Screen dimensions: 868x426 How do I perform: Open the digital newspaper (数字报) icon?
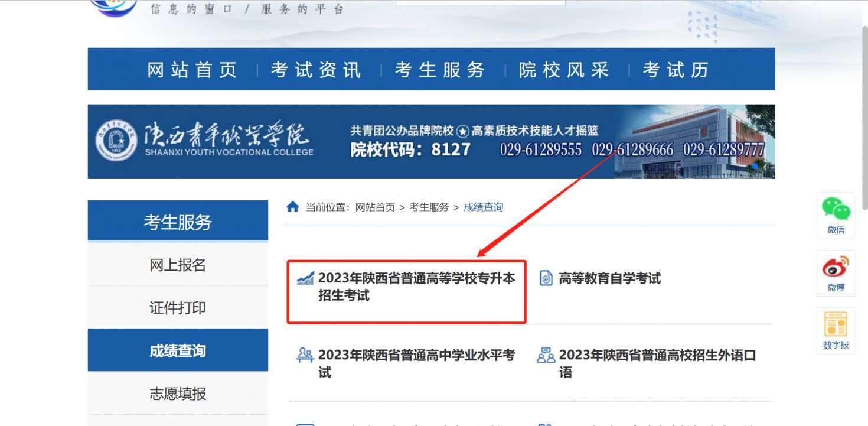(x=836, y=330)
